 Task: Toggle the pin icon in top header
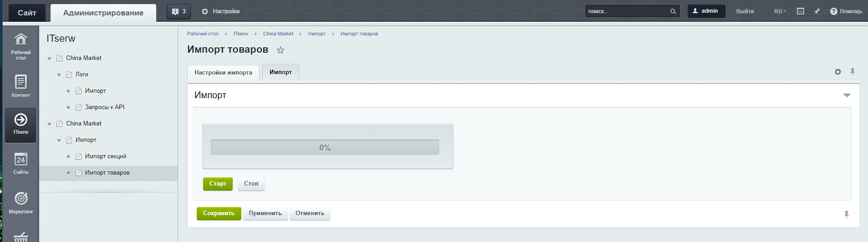817,11
